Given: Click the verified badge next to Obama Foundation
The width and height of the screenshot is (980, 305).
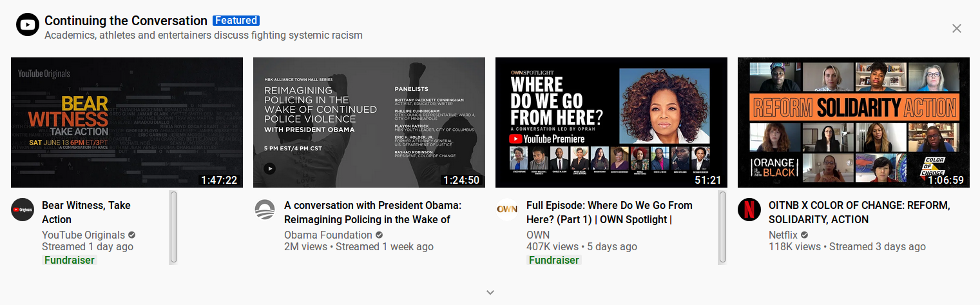Looking at the screenshot, I should click(x=380, y=235).
